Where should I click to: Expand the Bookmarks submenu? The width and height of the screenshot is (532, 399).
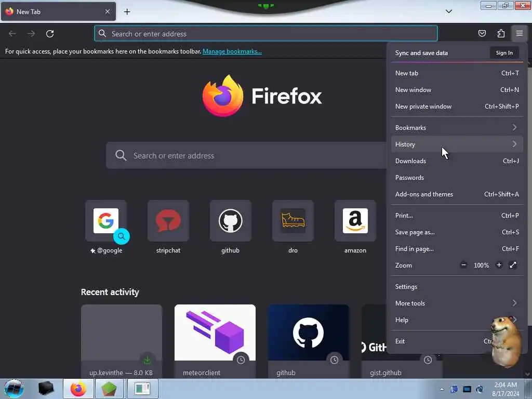point(457,128)
